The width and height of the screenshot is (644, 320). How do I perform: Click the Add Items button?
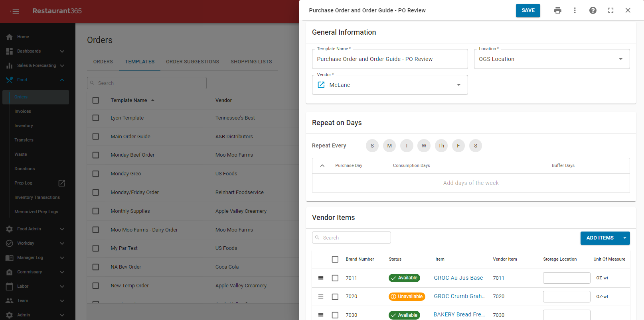tap(600, 238)
